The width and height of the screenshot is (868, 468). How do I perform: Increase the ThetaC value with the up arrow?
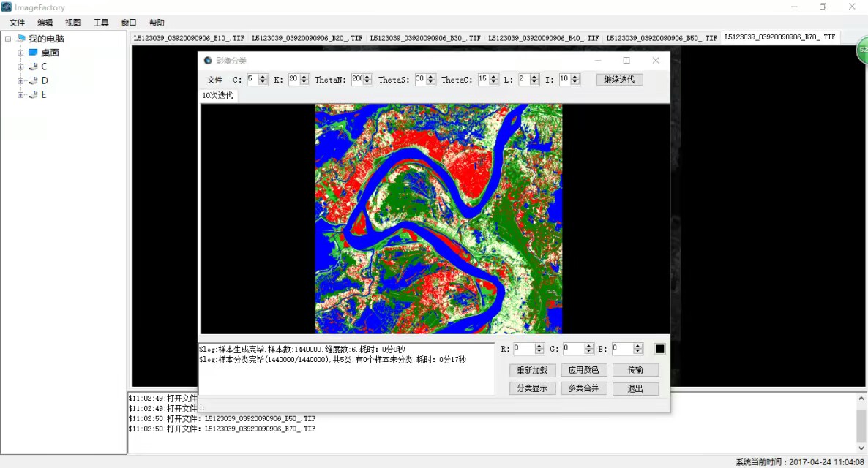[x=494, y=77]
